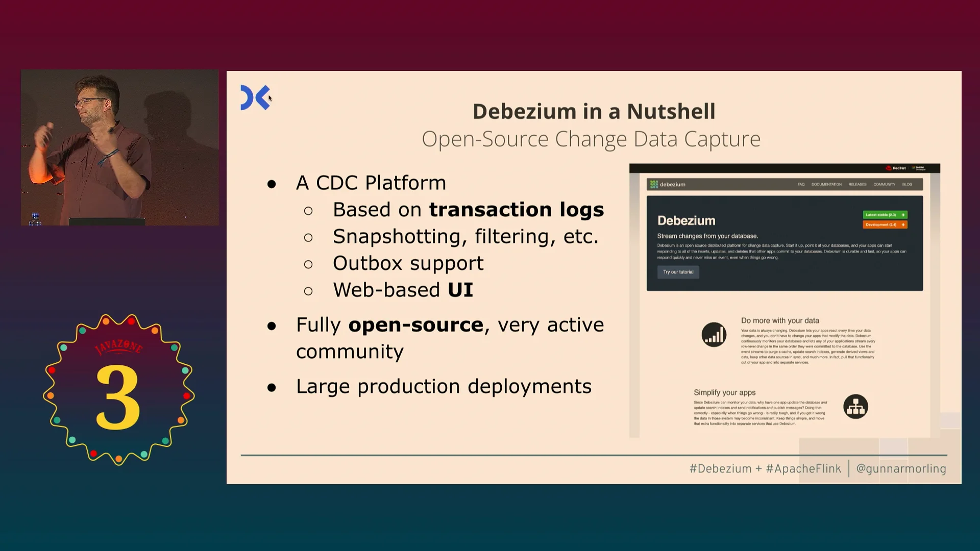Open the DOCUMENTATION menu item
980x551 pixels.
click(826, 185)
